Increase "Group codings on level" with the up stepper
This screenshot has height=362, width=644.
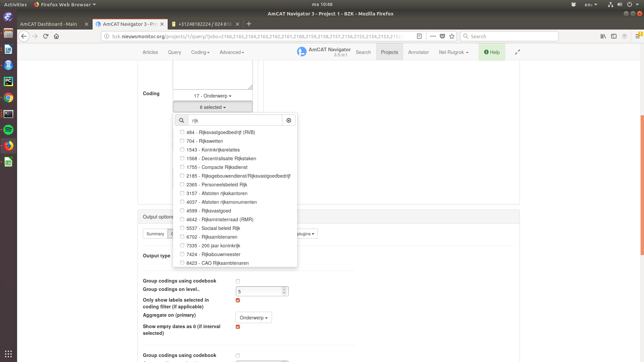[284, 289]
